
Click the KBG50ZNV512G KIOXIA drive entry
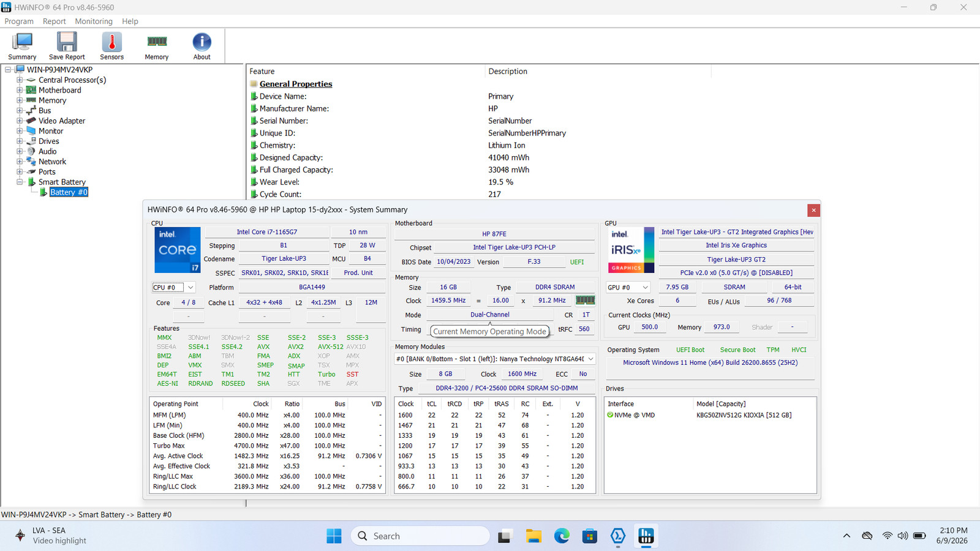[x=744, y=415]
